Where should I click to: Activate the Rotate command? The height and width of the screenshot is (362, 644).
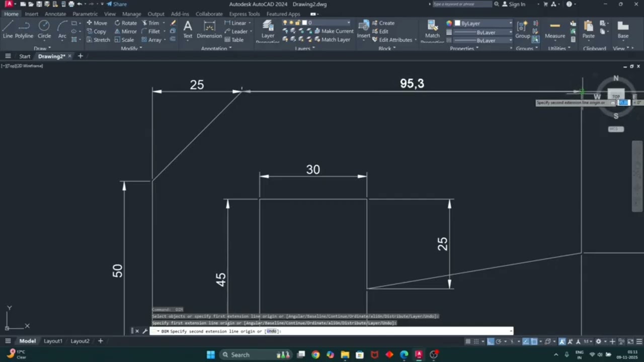pyautogui.click(x=125, y=23)
